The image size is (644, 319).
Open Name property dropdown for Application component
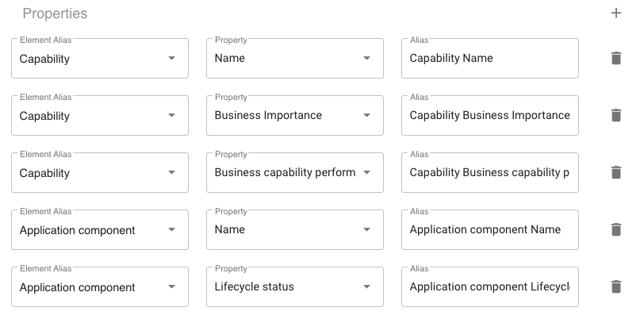pyautogui.click(x=294, y=230)
